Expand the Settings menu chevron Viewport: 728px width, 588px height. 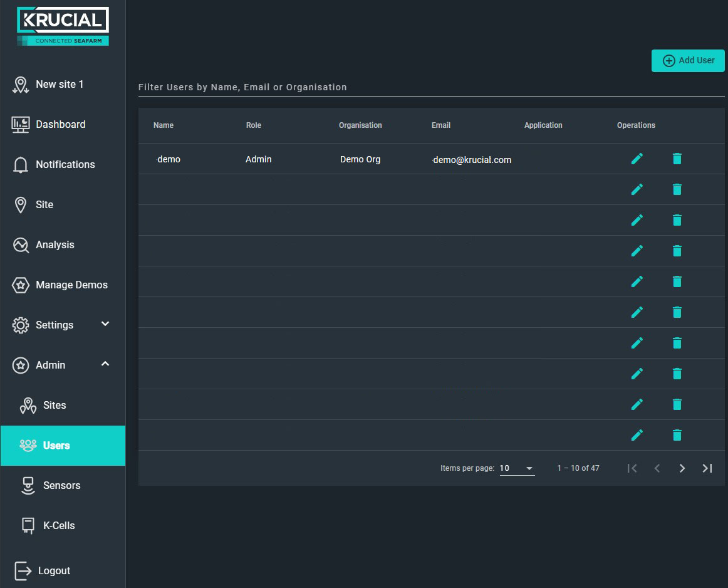click(x=105, y=323)
